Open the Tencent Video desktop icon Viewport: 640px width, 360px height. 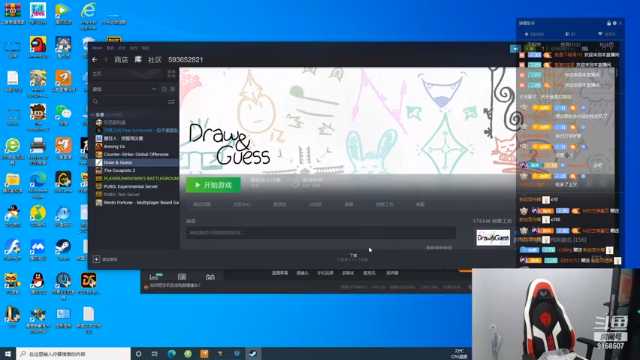click(x=63, y=13)
